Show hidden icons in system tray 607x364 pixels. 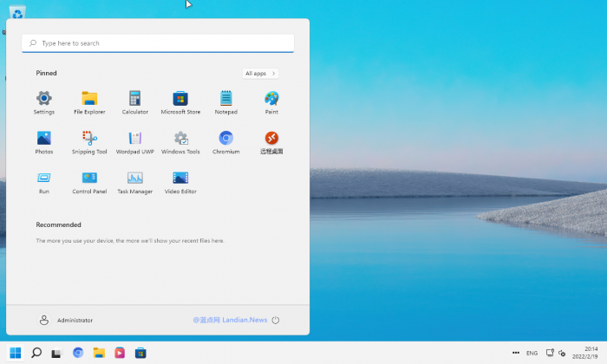point(516,353)
